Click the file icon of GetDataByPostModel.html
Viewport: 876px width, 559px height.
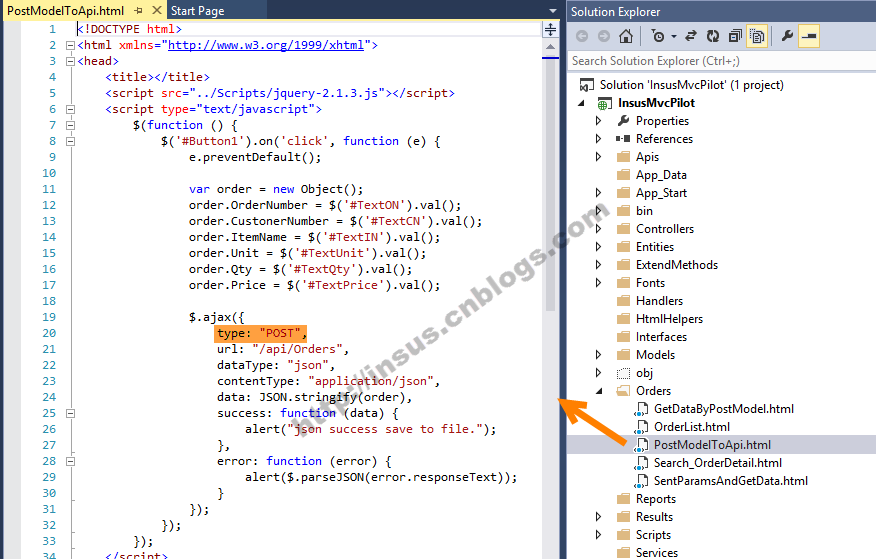(x=641, y=409)
